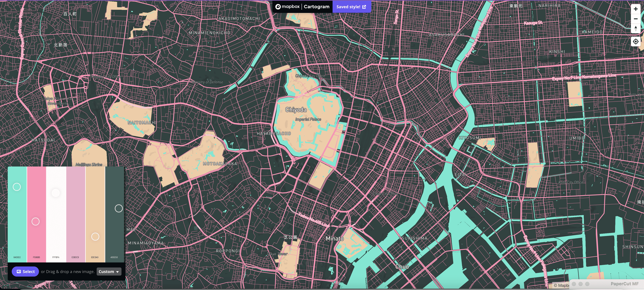Zoom in on the map with the plus icon
The image size is (644, 290).
coord(636,9)
